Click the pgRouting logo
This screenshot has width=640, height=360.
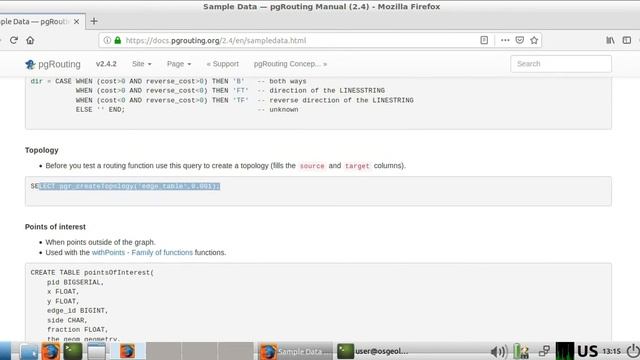point(53,64)
